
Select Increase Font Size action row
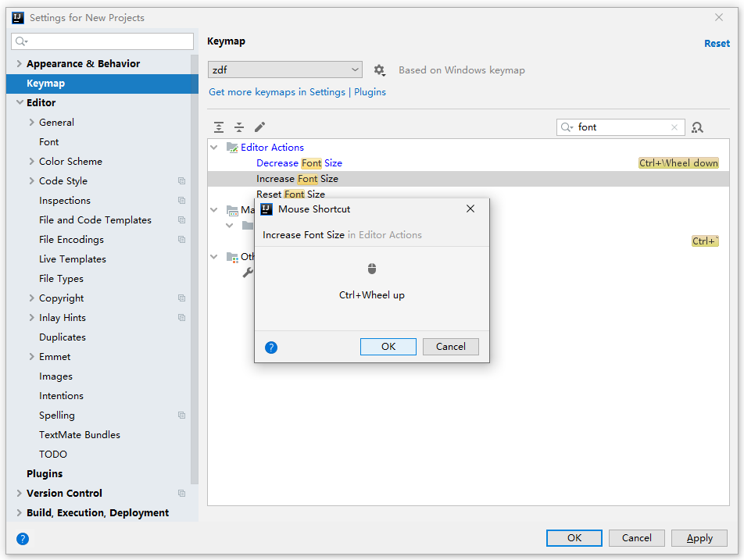pos(468,179)
